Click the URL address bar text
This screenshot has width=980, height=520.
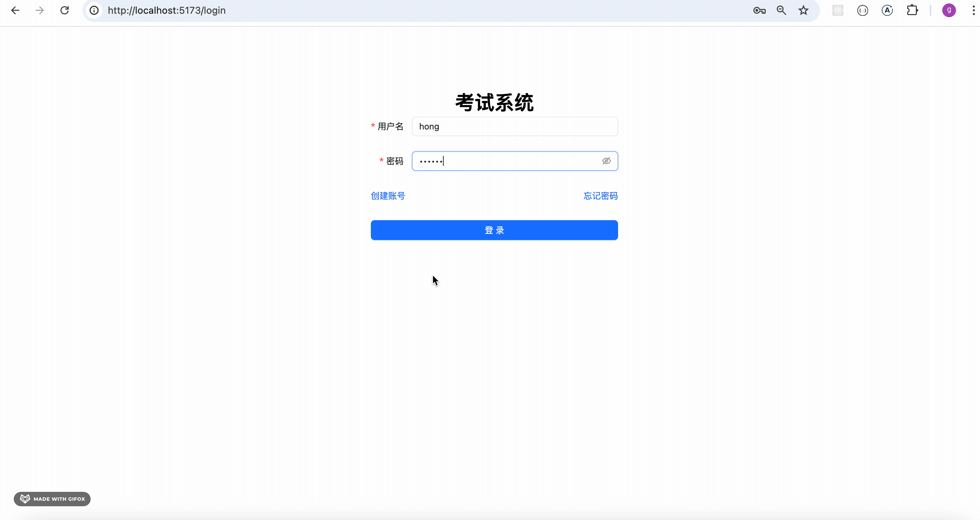click(x=167, y=10)
